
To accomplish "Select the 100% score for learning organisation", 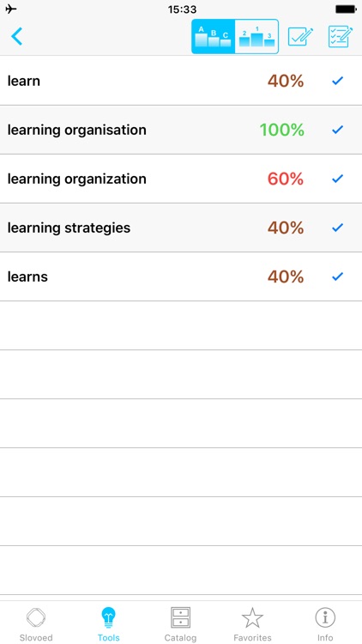I will [x=282, y=131].
